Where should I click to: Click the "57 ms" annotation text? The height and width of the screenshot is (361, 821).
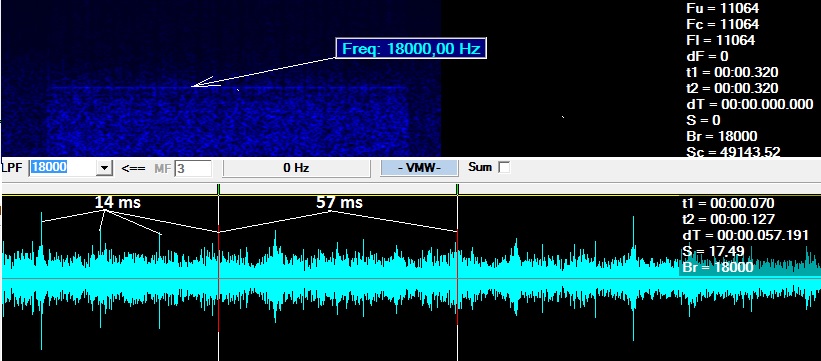[x=339, y=202]
